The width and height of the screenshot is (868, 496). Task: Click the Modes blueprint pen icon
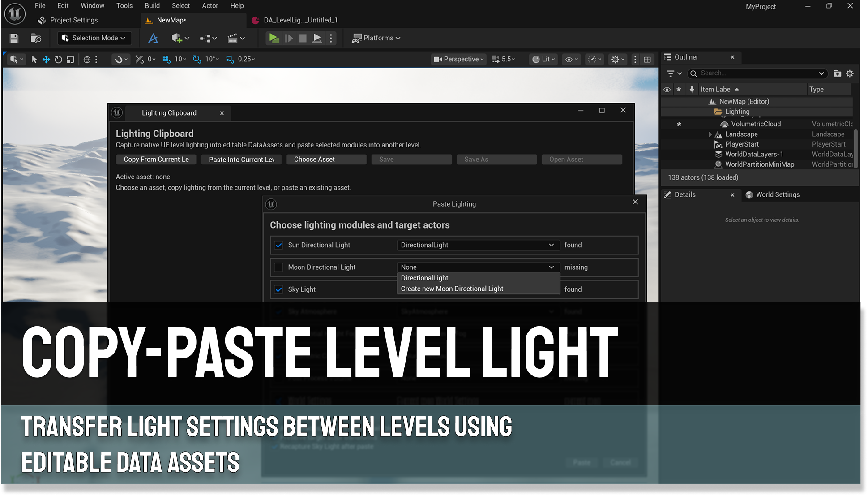[x=153, y=38]
